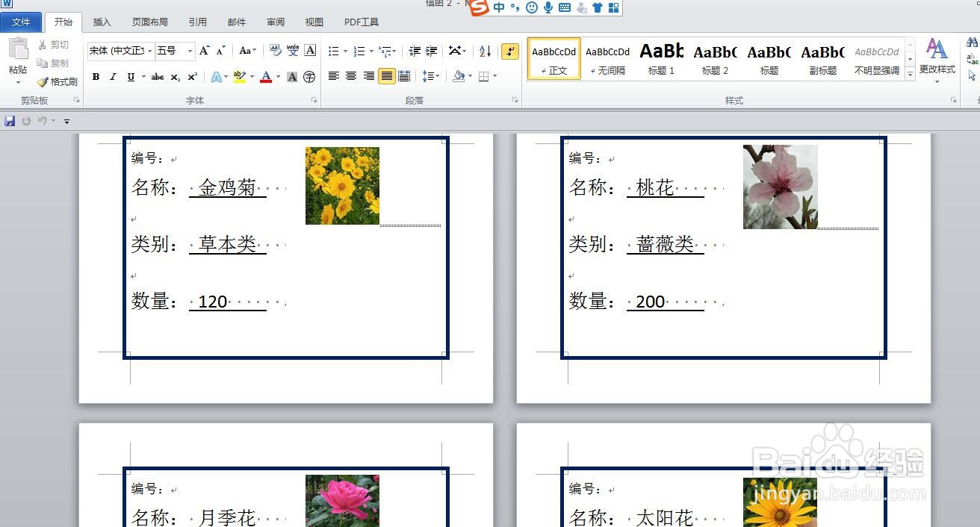Click the Shrink Font icon
Screen dimensions: 980x527
(x=221, y=51)
